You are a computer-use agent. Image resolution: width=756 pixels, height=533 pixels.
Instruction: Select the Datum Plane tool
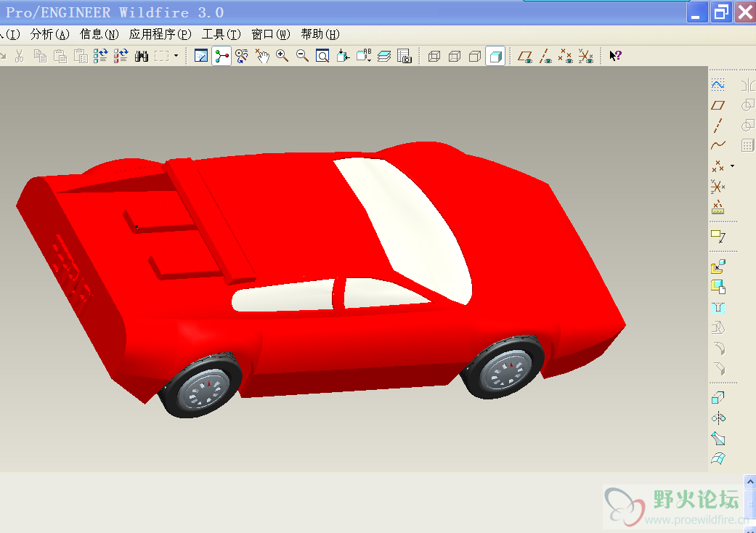[718, 105]
